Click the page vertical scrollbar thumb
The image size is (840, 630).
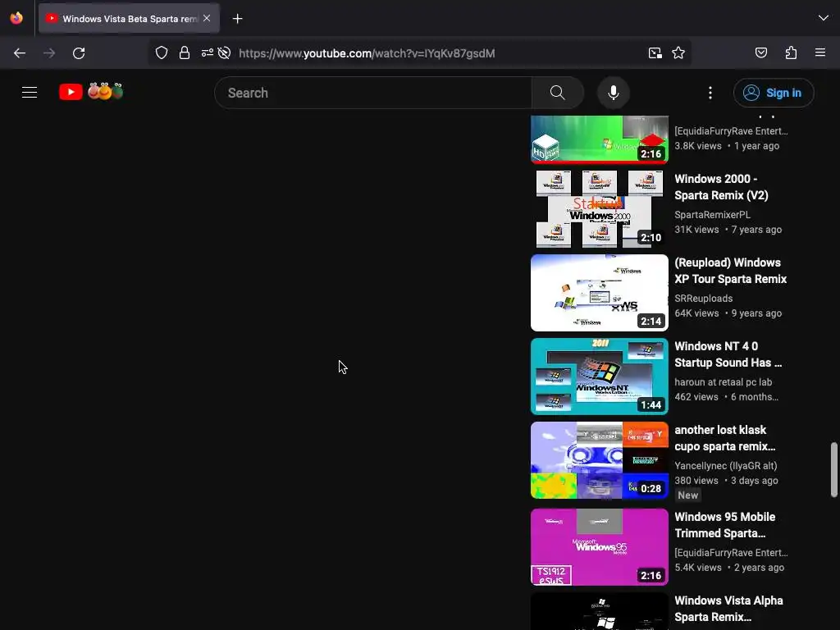833,470
